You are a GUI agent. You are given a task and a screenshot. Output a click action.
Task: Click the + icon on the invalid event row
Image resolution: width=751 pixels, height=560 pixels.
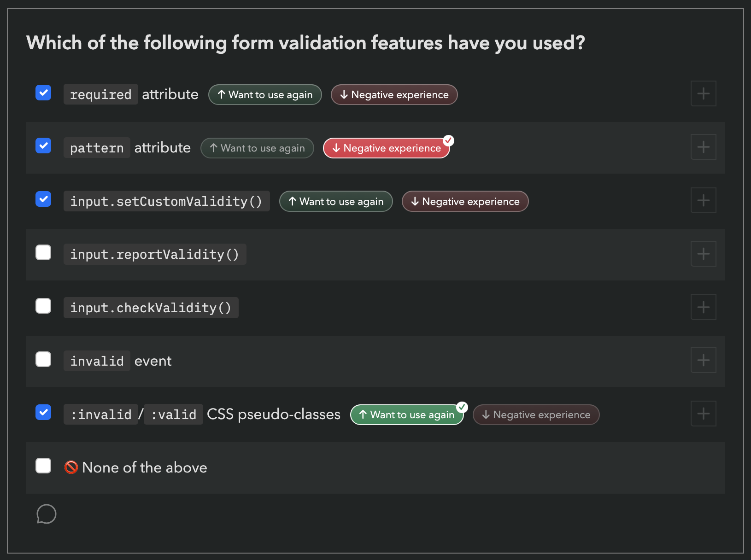coord(703,360)
